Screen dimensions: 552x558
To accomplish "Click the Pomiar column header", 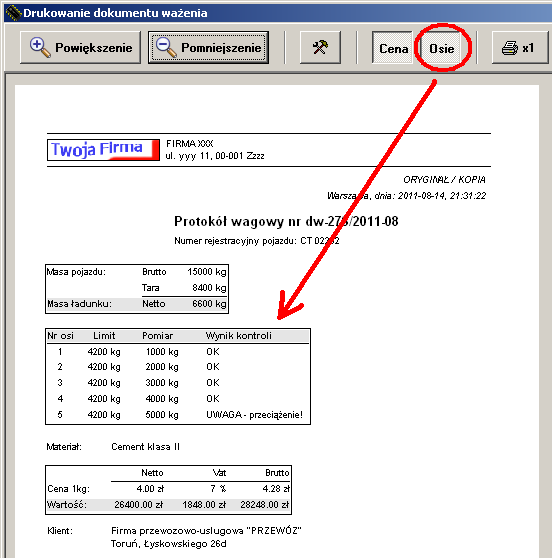I will click(x=157, y=336).
